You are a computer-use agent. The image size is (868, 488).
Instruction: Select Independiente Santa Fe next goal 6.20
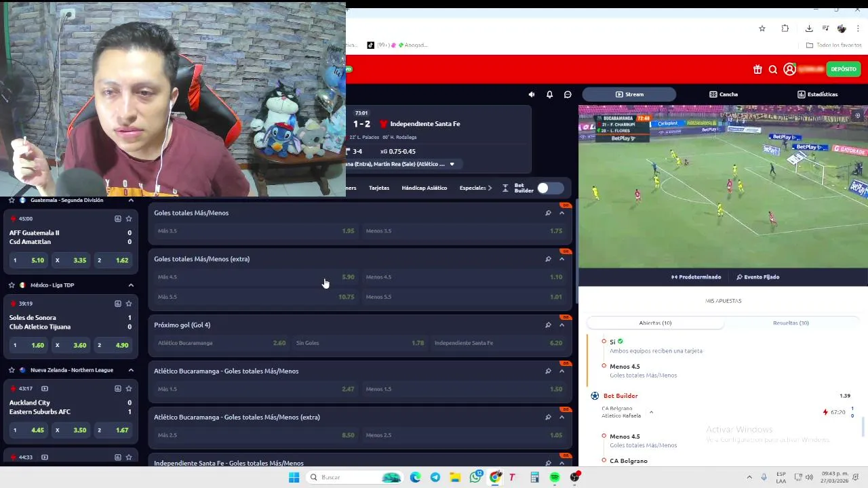(498, 343)
